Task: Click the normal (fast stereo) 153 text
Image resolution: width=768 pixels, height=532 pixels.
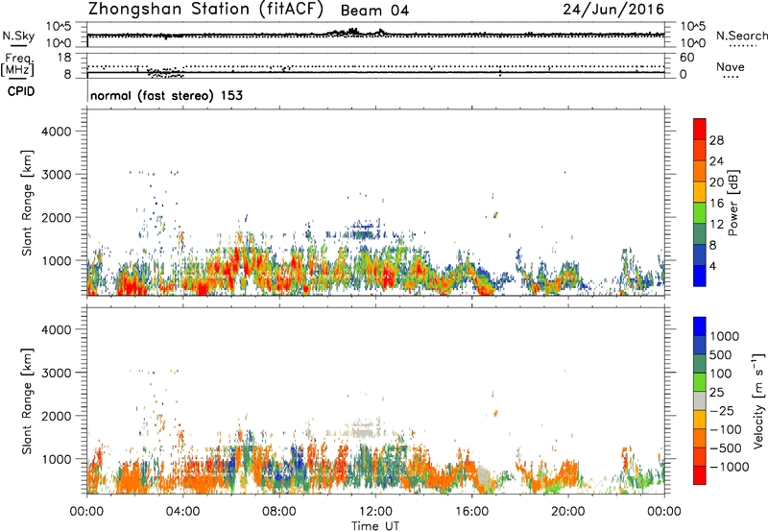Action: (166, 95)
